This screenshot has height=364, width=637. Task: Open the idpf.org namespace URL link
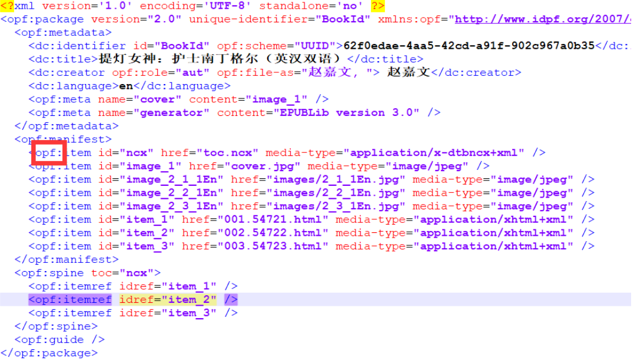(542, 19)
